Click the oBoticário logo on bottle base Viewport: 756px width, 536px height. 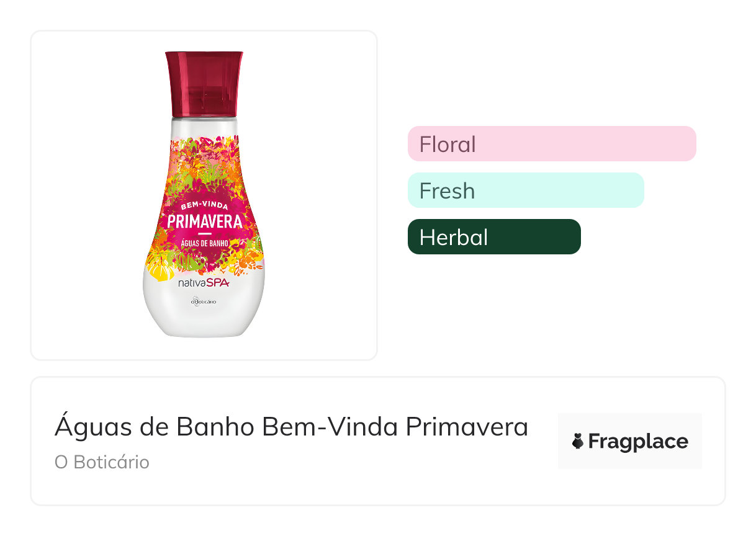tap(204, 301)
